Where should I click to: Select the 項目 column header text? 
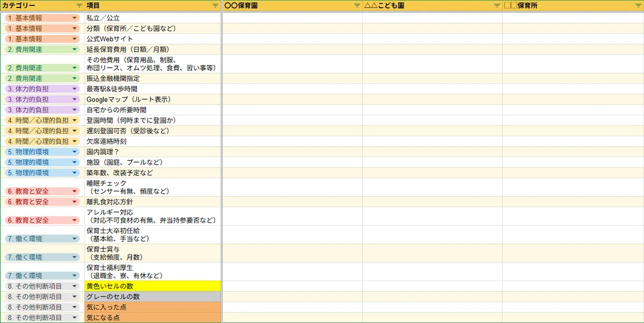[93, 5]
